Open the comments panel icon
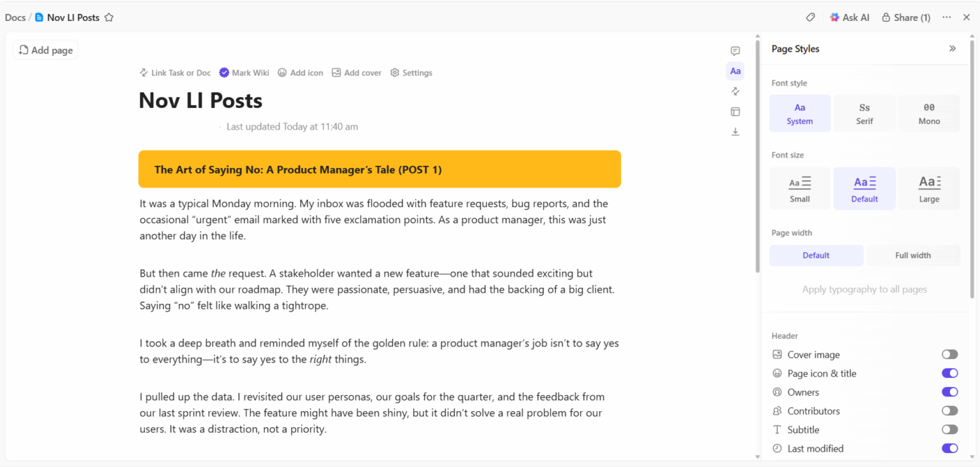The height and width of the screenshot is (467, 980). 735,50
